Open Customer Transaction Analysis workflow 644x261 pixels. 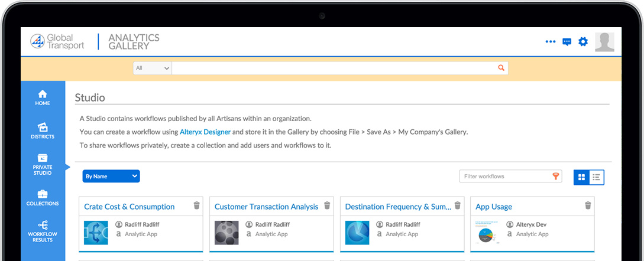pyautogui.click(x=267, y=207)
